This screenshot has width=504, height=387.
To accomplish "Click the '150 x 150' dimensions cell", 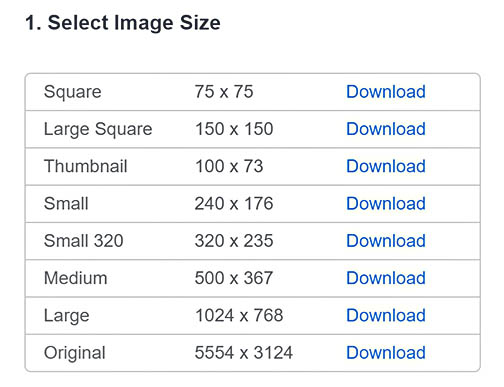I will [234, 129].
